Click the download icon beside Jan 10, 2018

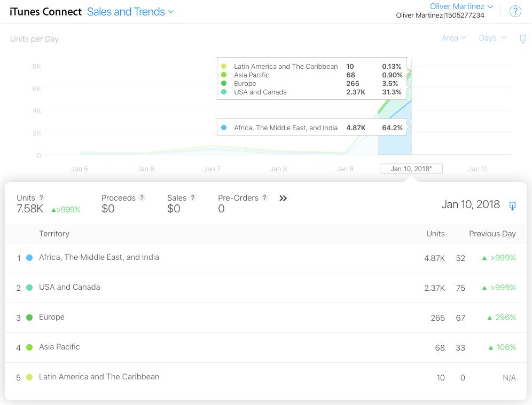(x=512, y=205)
